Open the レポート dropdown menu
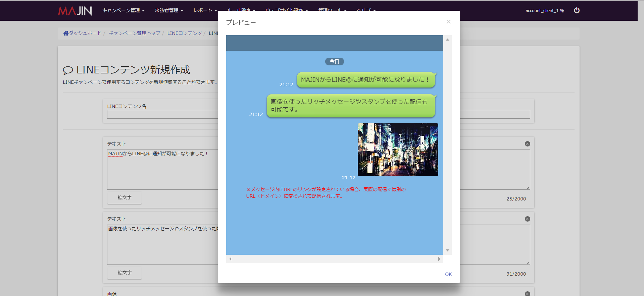 (x=205, y=10)
